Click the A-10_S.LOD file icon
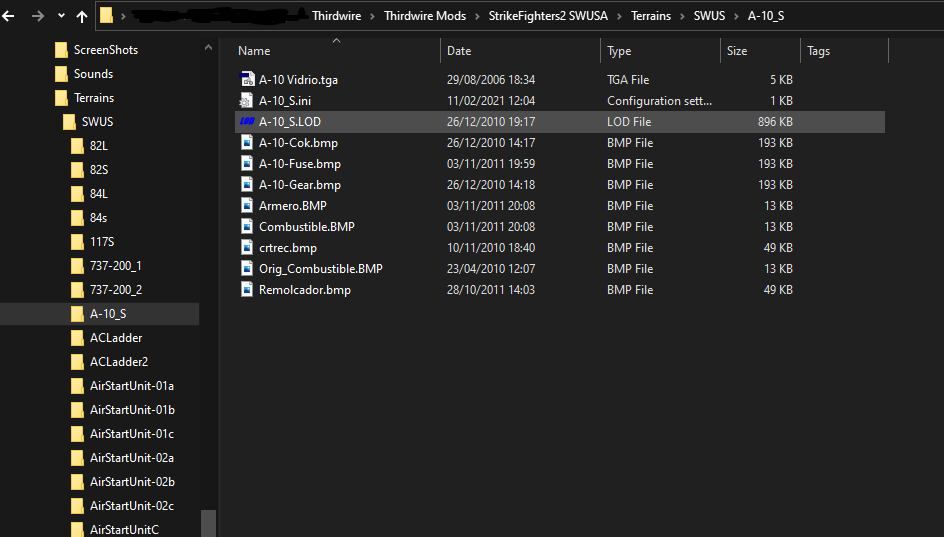The width and height of the screenshot is (944, 537). click(x=247, y=122)
